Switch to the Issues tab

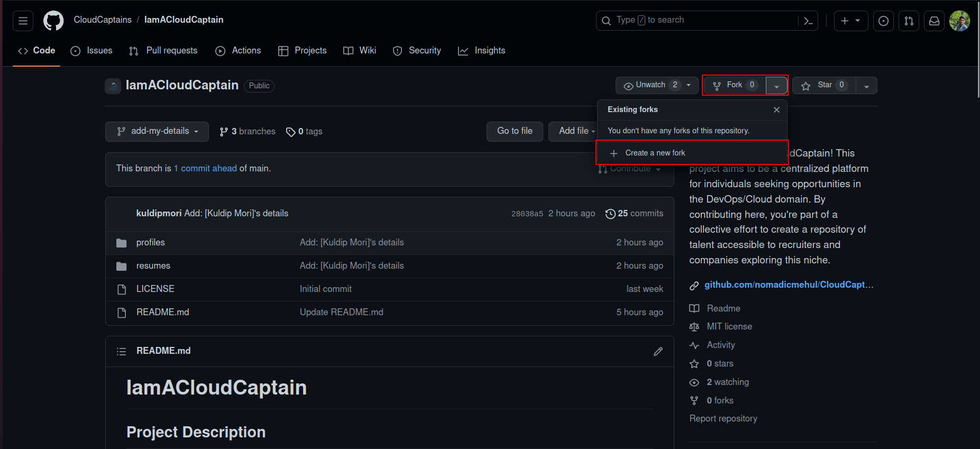91,51
